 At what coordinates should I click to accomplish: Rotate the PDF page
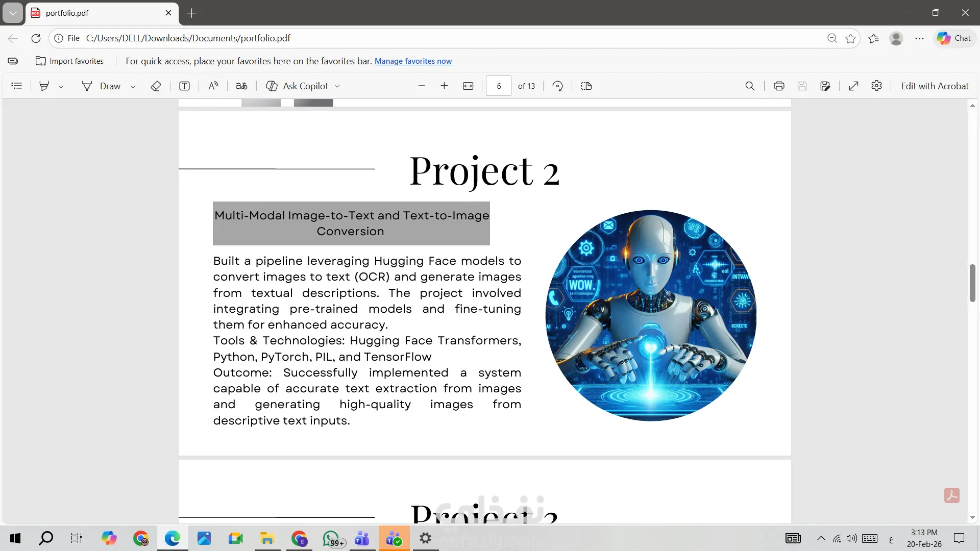[x=558, y=86]
